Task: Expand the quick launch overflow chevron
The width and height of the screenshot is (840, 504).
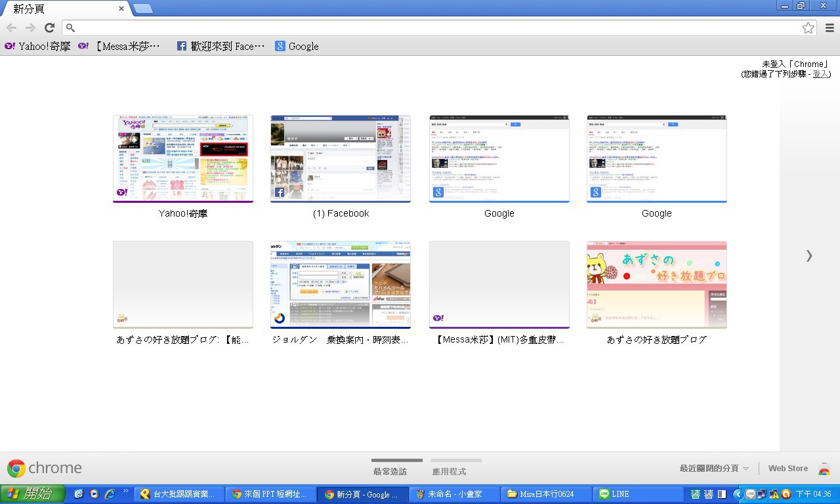Action: (x=126, y=491)
